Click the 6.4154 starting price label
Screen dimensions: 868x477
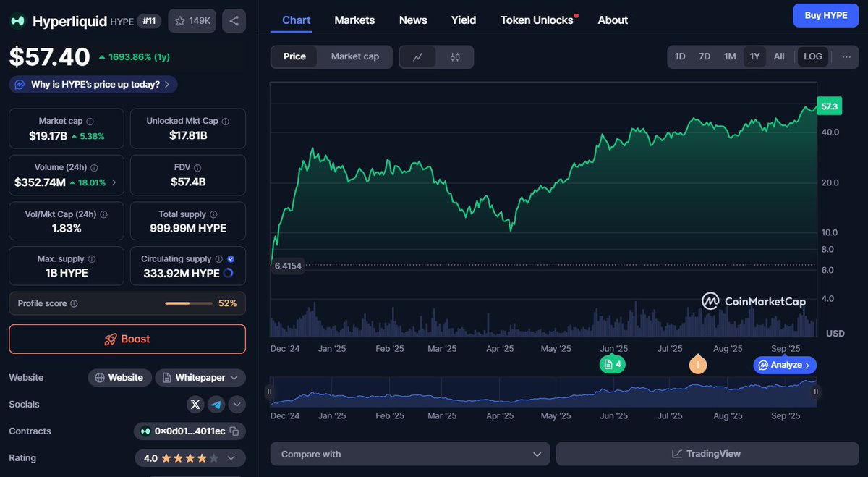[x=287, y=266]
